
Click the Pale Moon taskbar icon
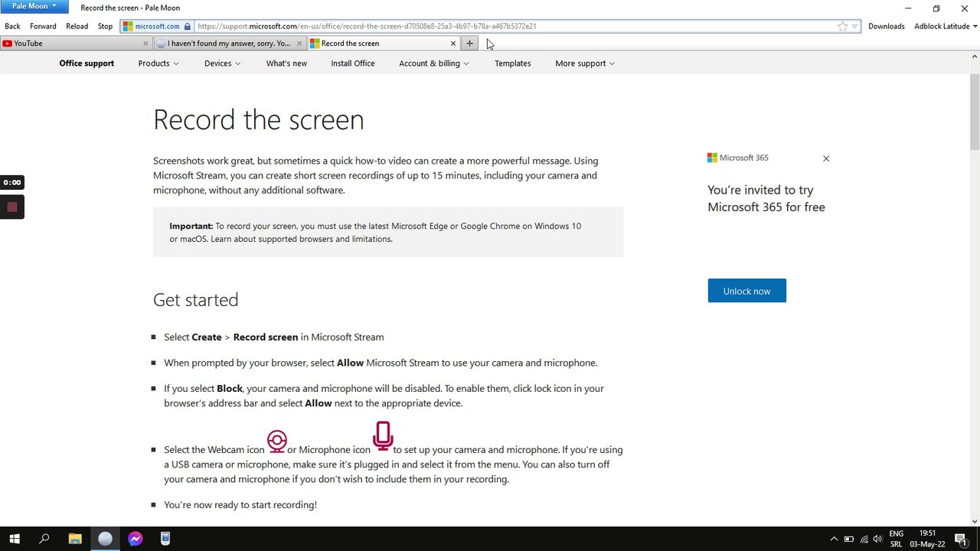point(105,539)
